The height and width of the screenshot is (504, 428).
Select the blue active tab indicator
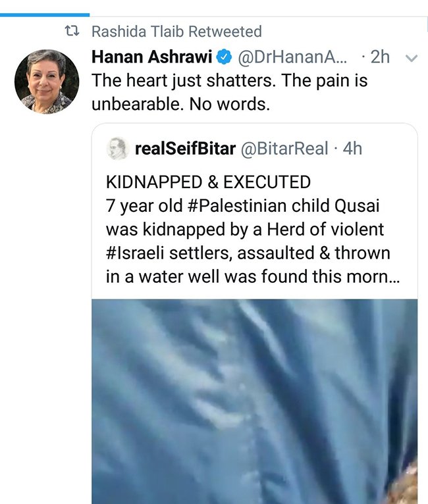tap(45, 14)
